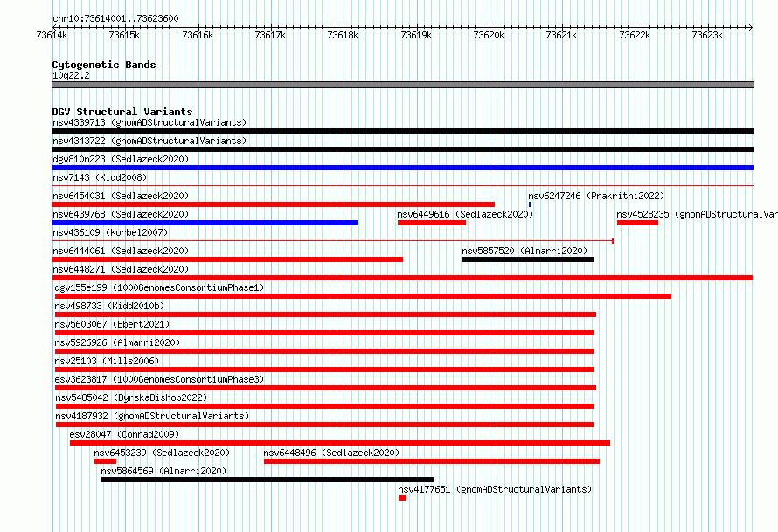The width and height of the screenshot is (778, 532).
Task: Click the nsv4528235 gnomAD variant label
Action: (697, 214)
